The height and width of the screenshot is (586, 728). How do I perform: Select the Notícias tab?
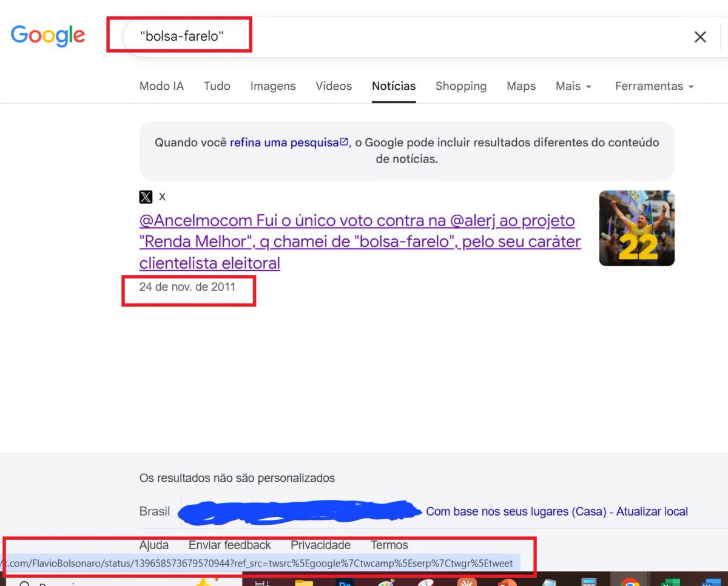(394, 86)
